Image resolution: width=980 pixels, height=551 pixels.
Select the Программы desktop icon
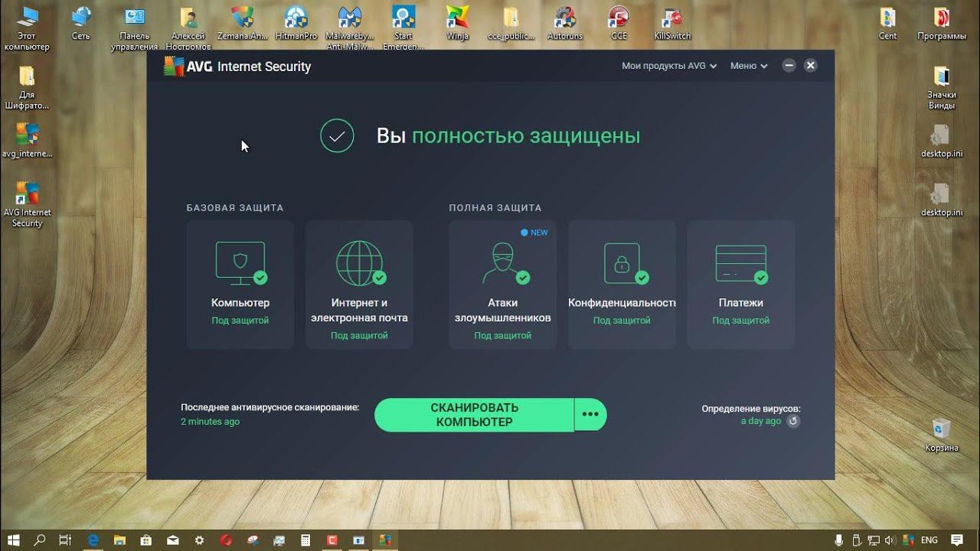pos(942,24)
